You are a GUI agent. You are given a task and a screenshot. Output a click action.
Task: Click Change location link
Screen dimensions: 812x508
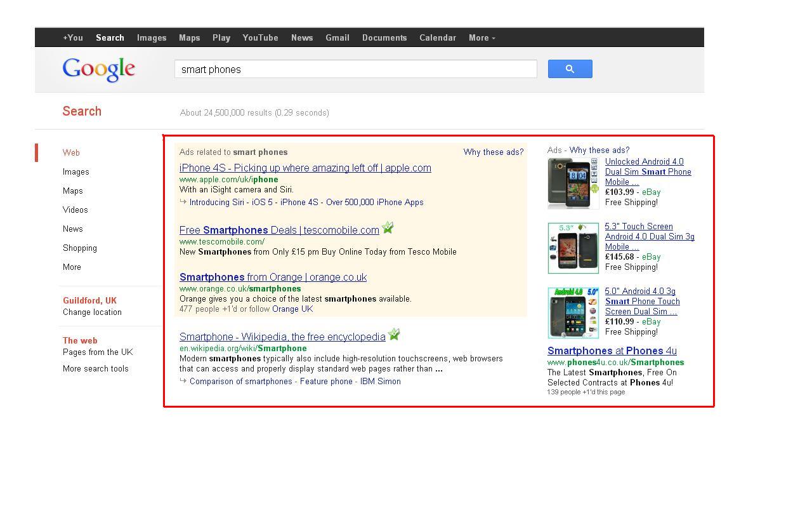click(92, 312)
